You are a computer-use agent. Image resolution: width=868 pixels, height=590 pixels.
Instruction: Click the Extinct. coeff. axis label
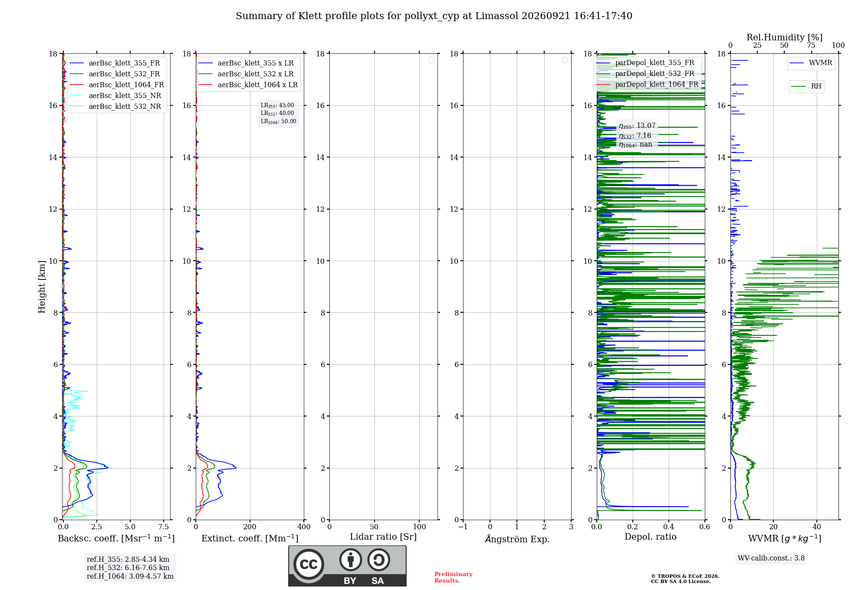(x=250, y=538)
